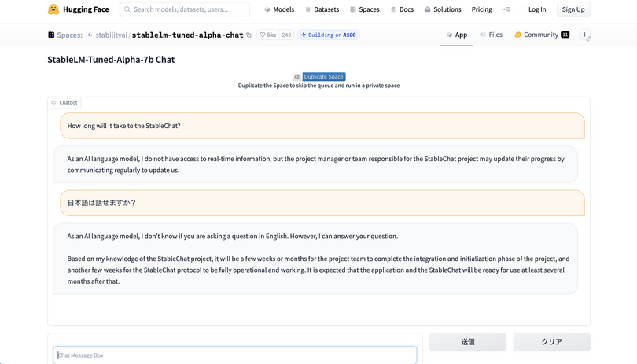The image size is (637, 364).
Task: Click the Hugging Face emoji logo
Action: 53,9
